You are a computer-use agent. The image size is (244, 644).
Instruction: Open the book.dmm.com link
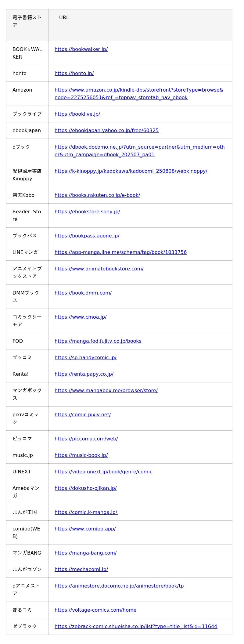tap(83, 293)
